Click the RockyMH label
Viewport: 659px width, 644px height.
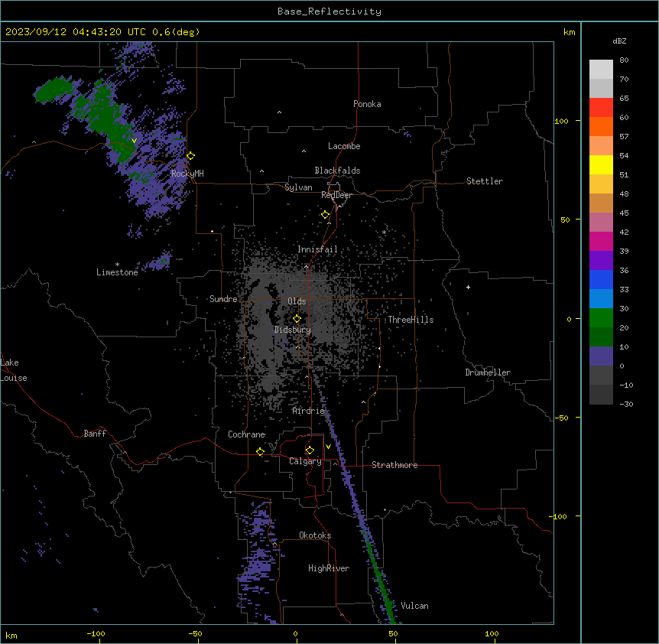click(187, 173)
